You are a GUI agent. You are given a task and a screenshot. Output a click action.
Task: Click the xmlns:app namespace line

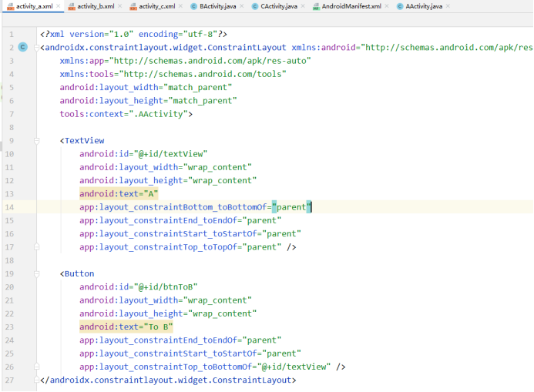coord(185,61)
